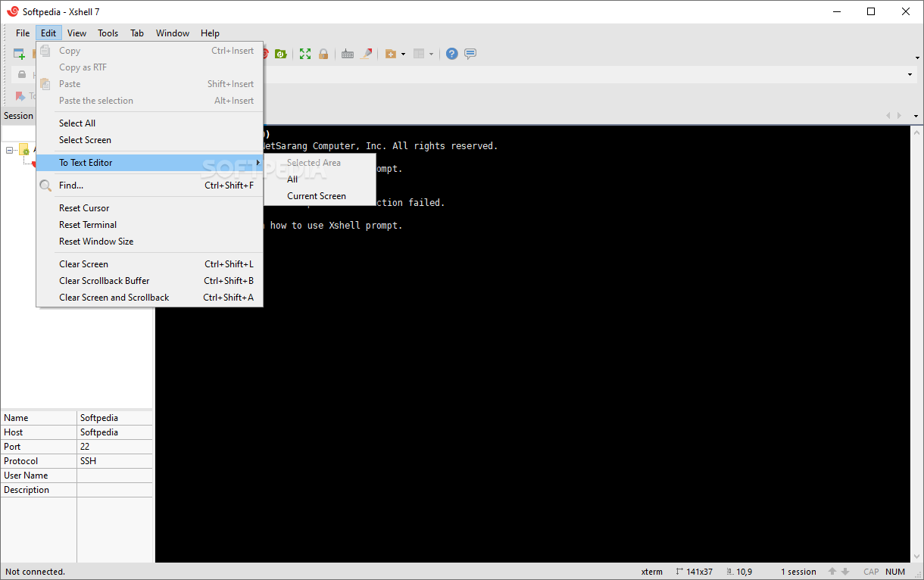Click the tab scroll left arrow
This screenshot has height=580, width=924.
[x=889, y=116]
